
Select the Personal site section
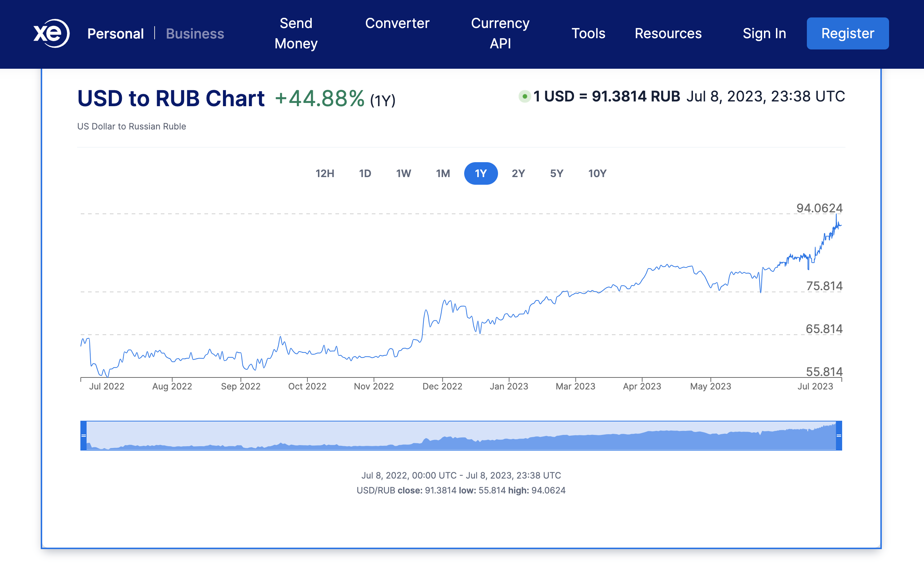(115, 34)
